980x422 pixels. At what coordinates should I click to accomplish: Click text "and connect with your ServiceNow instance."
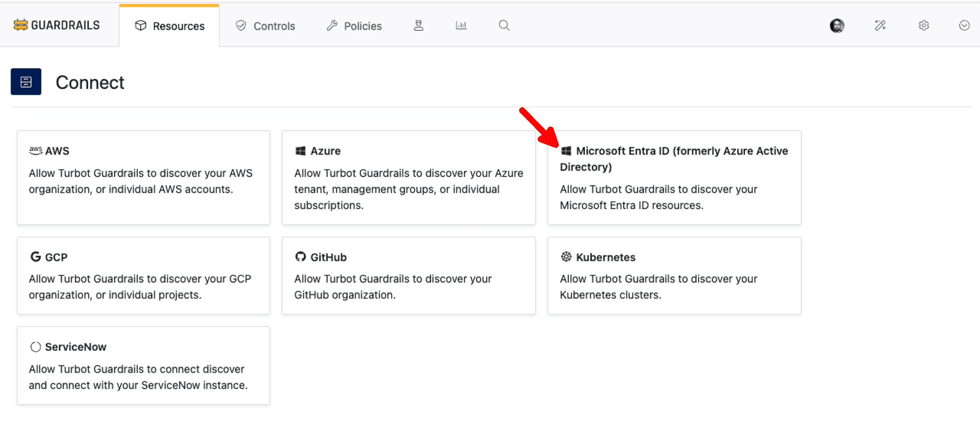(138, 386)
